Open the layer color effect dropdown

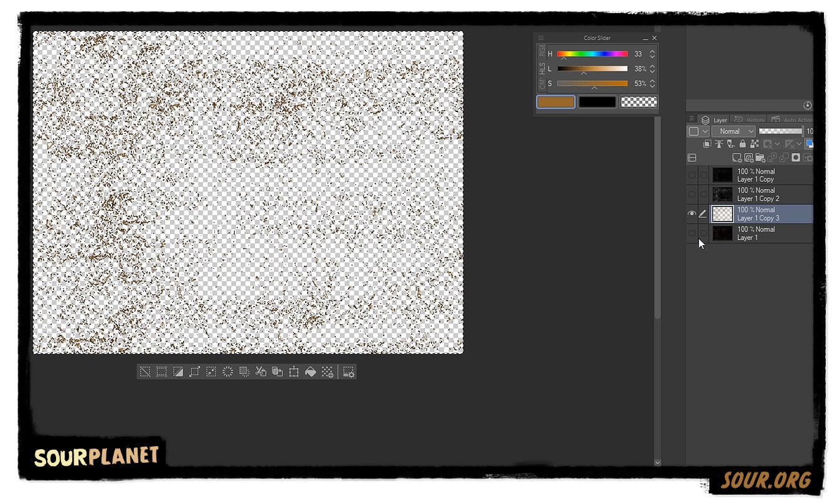click(x=697, y=131)
